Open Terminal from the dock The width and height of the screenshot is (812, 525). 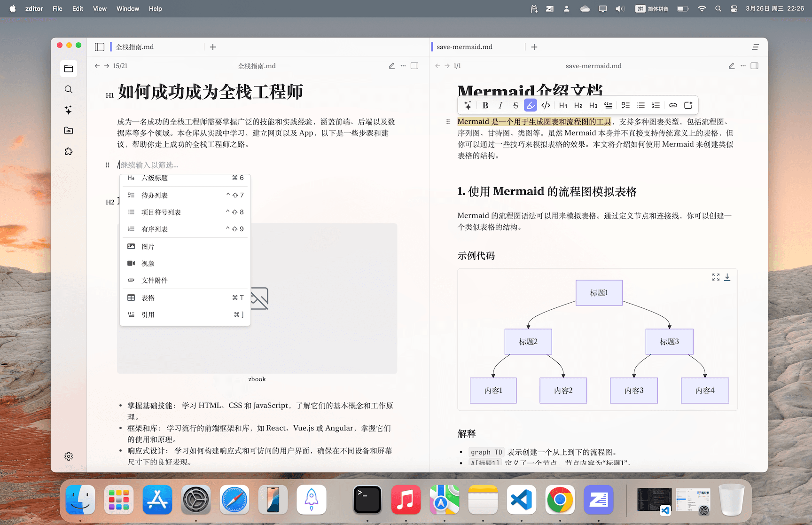(367, 500)
